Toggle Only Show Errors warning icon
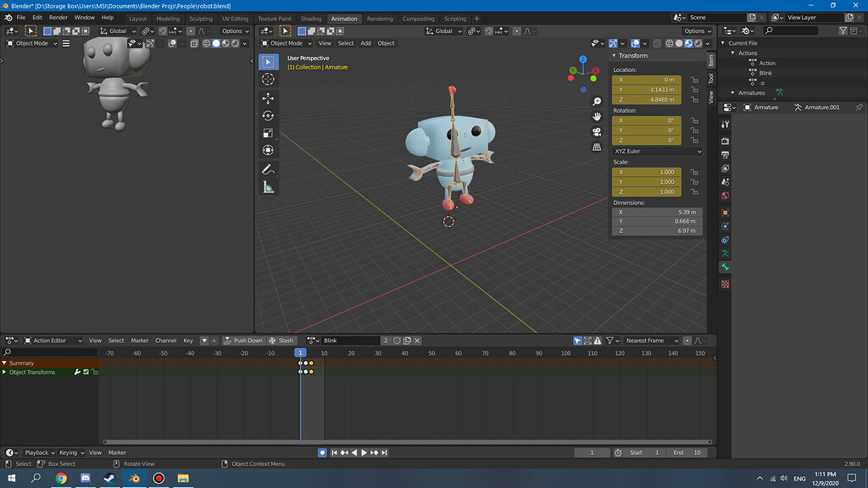Viewport: 868px width, 488px height. click(x=598, y=341)
